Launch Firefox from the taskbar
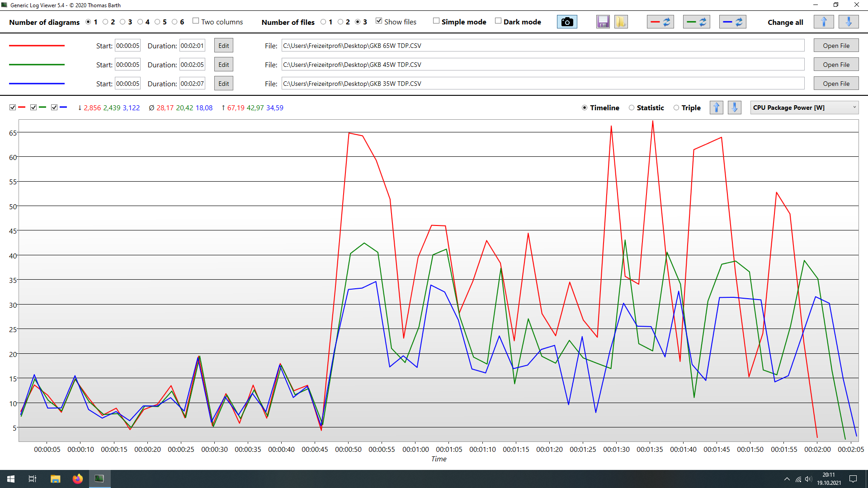Viewport: 868px width, 488px height. [78, 479]
